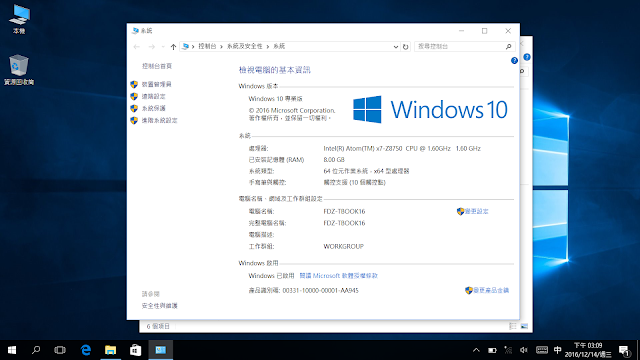Select System window taskbar button

point(160,350)
